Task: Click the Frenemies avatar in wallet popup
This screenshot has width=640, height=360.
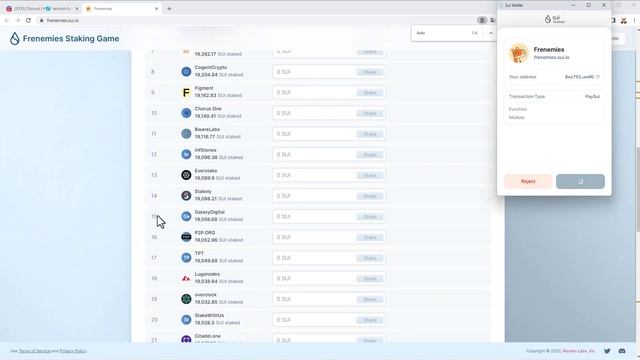Action: [519, 53]
